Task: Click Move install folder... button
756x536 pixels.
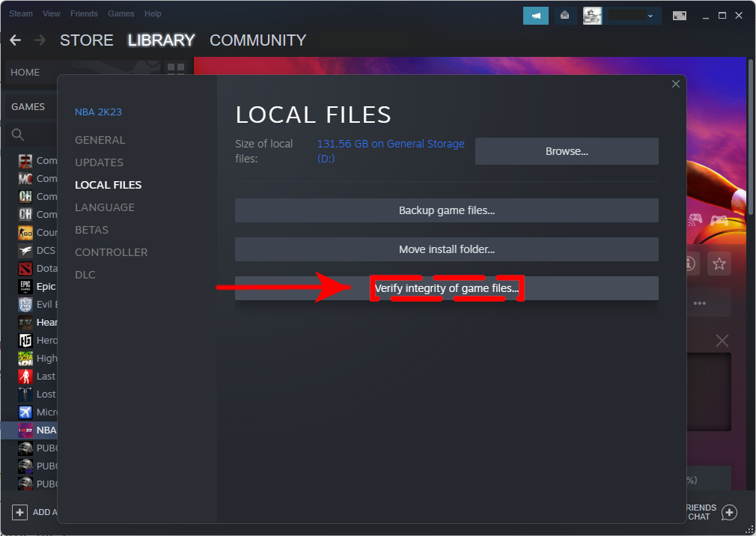Action: pyautogui.click(x=446, y=249)
